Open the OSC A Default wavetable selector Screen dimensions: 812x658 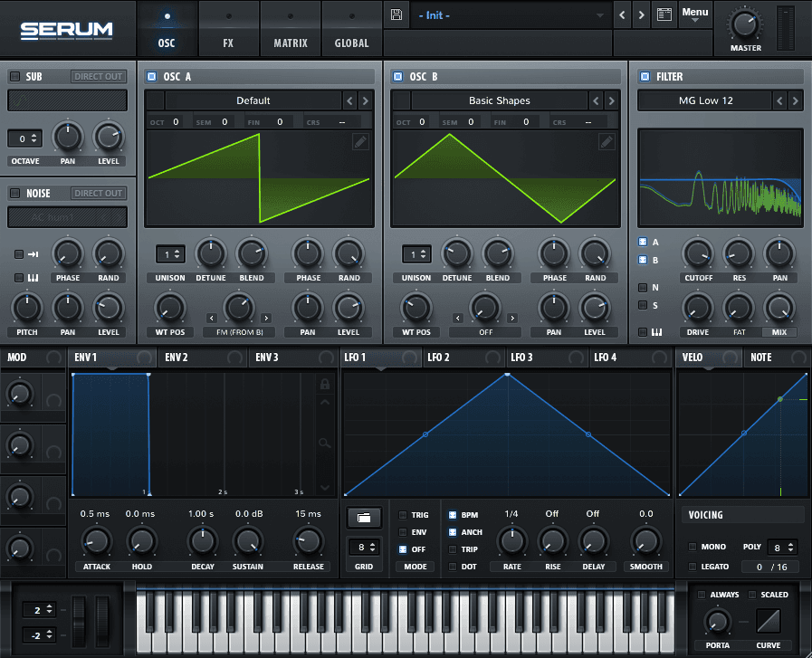tap(253, 100)
